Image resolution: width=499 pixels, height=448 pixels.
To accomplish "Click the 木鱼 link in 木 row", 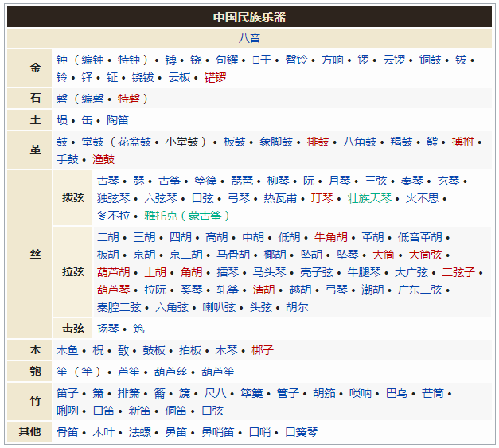I will [x=67, y=349].
